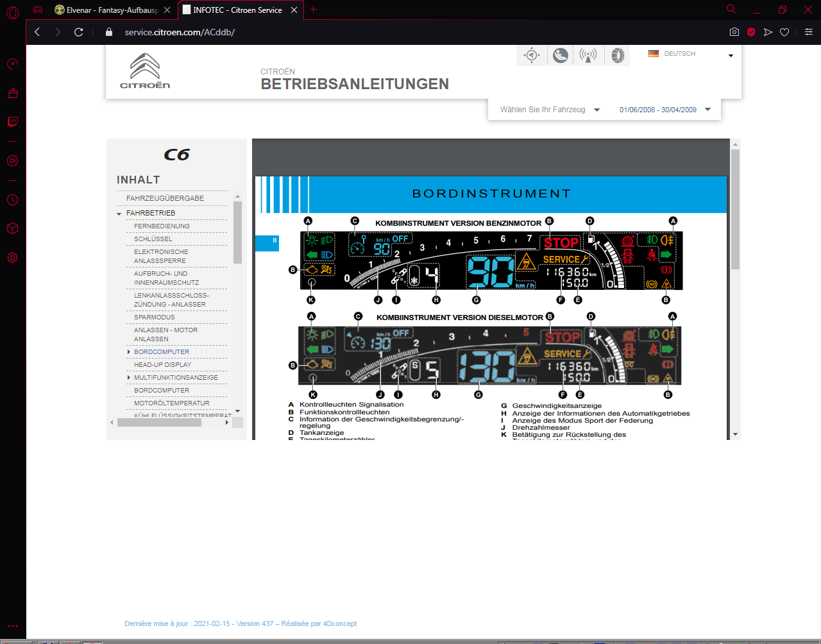Image resolution: width=821 pixels, height=644 pixels.
Task: Open History clock icon in sidebar
Action: click(x=12, y=200)
